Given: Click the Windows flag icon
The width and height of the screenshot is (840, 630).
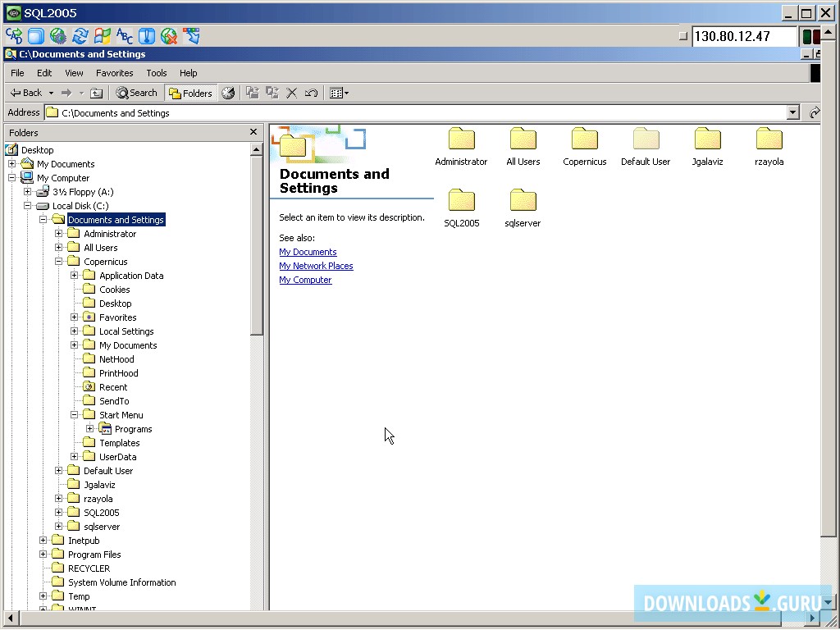Looking at the screenshot, I should click(103, 36).
